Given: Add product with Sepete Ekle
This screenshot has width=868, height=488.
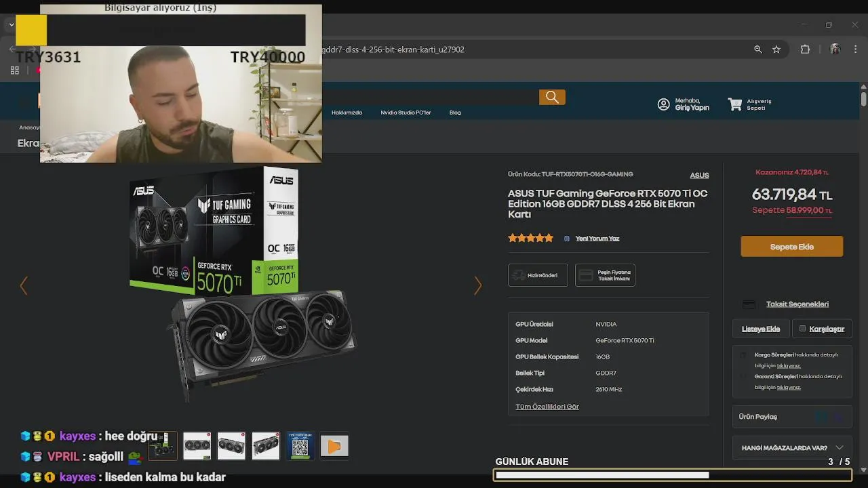Looking at the screenshot, I should point(791,247).
